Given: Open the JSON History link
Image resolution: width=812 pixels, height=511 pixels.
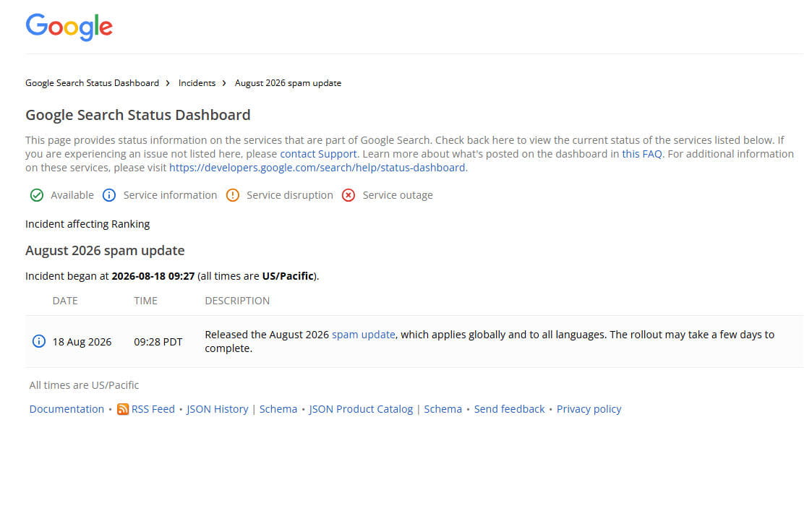Looking at the screenshot, I should point(218,409).
